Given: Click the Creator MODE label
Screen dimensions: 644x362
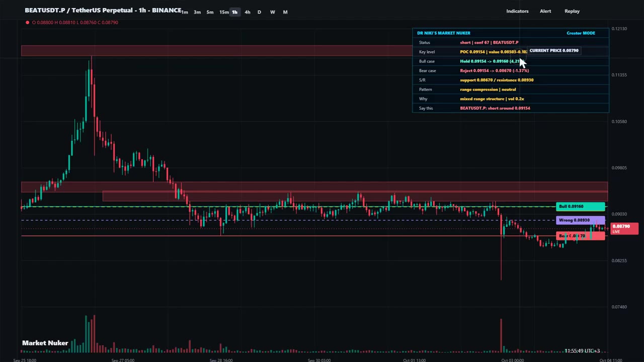Looking at the screenshot, I should click(x=581, y=33).
